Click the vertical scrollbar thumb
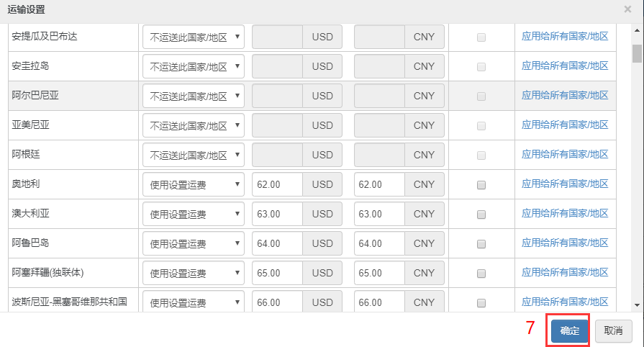Viewport: 644px width, 347px height. [637, 53]
